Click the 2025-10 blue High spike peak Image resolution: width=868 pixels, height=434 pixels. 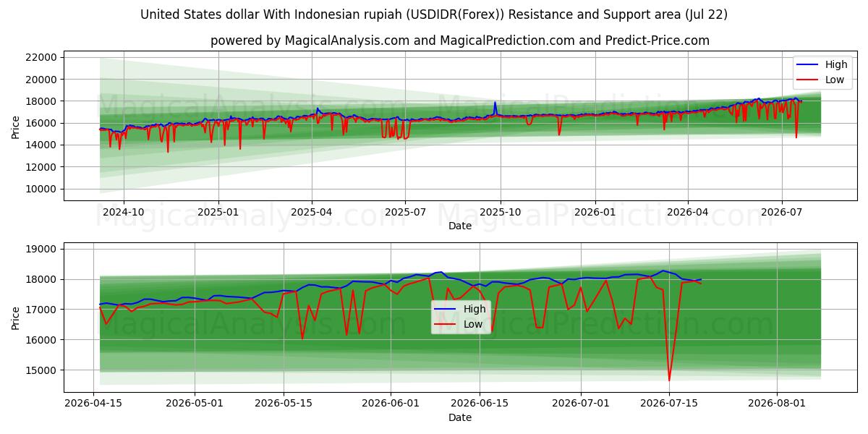[495, 102]
